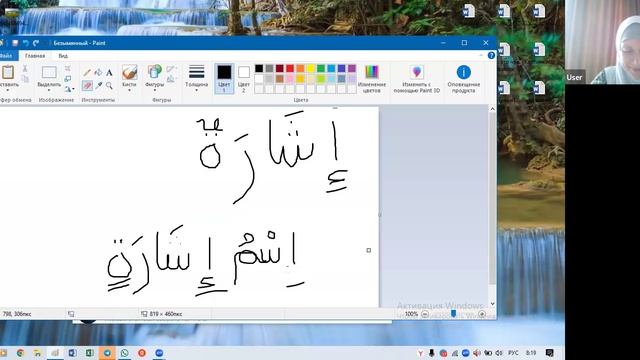Click the vertical scrollbar down arrow
The height and width of the screenshot is (360, 640).
coord(492,304)
